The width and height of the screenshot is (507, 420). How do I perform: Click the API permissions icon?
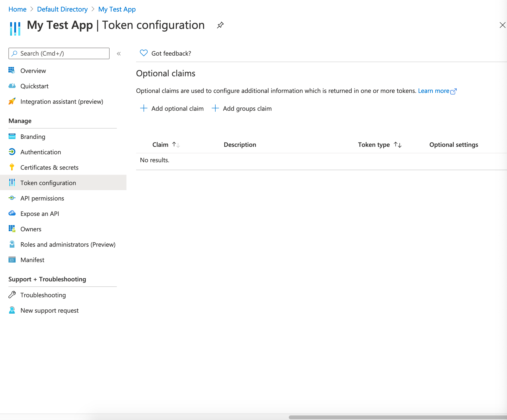(12, 198)
